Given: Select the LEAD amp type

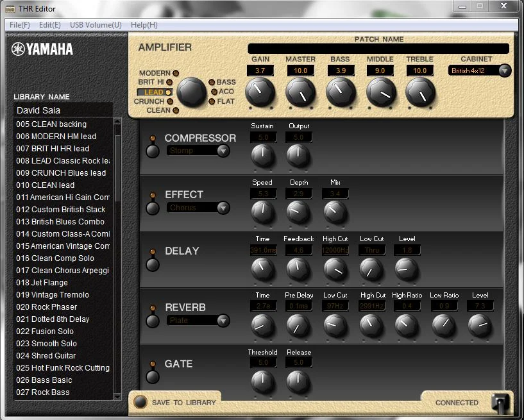Looking at the screenshot, I should point(155,92).
